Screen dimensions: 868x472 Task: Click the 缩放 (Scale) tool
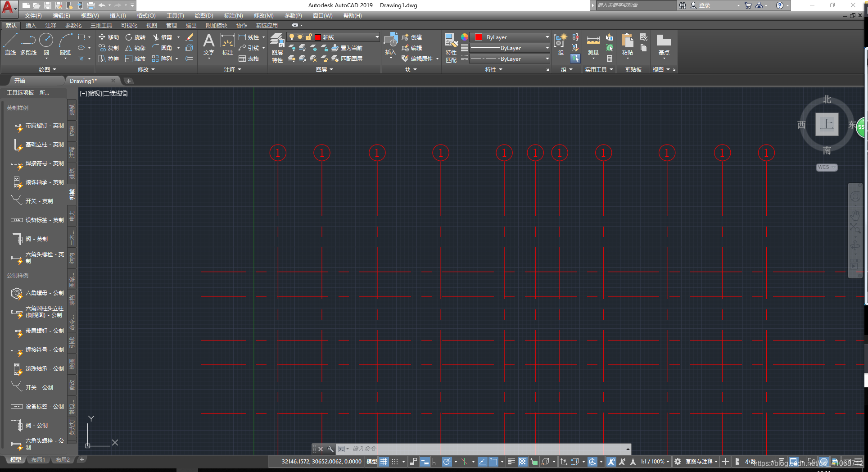(136, 59)
